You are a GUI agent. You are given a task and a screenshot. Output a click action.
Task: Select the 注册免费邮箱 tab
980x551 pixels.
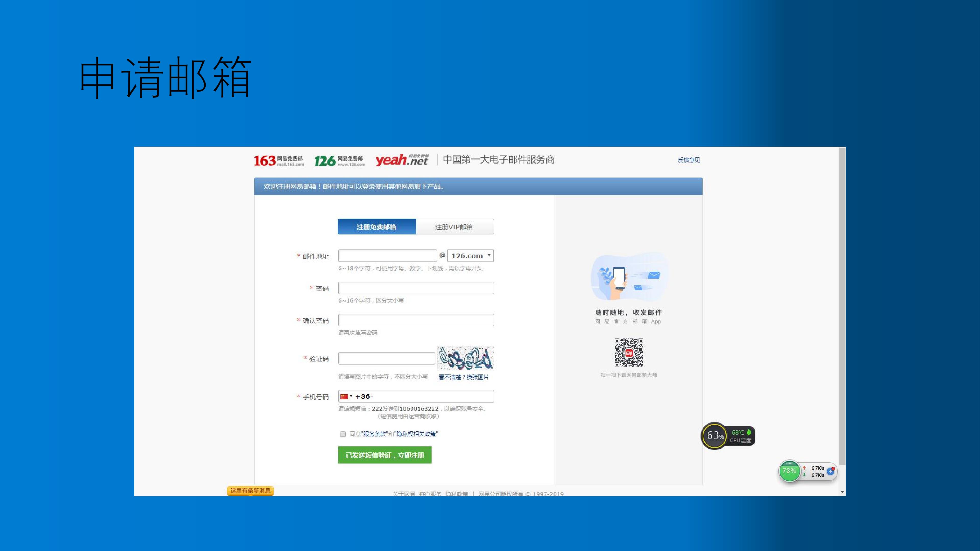[x=377, y=227]
